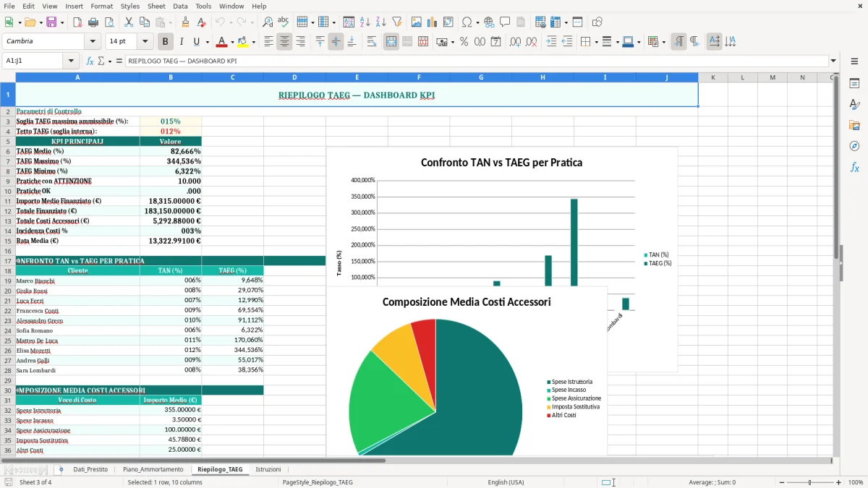Apply red font color swatch
This screenshot has width=868, height=488.
[222, 42]
